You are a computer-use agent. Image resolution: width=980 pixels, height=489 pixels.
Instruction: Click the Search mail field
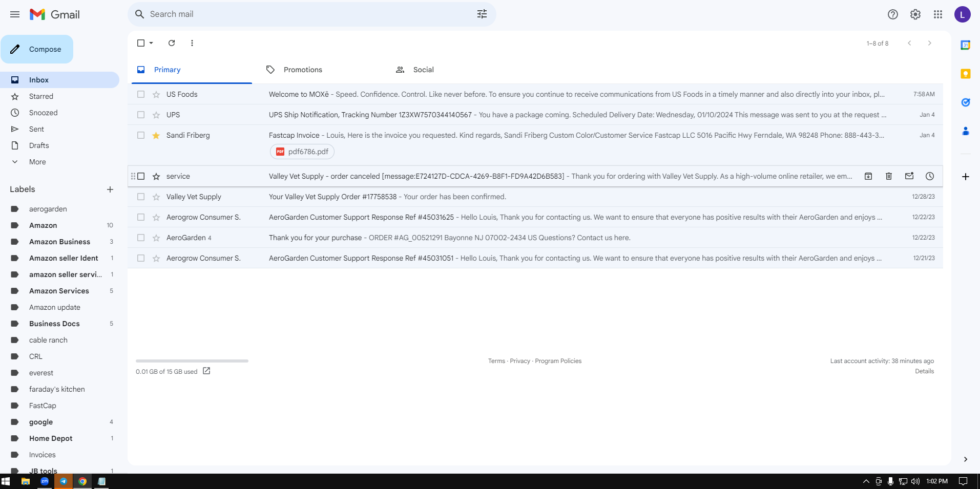[312, 14]
